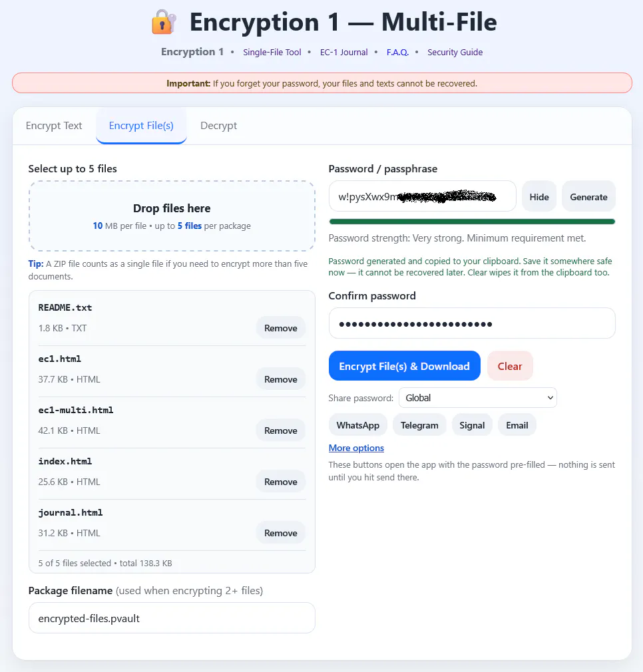Toggle password visibility with the Hide button
Viewport: 643px width, 672px height.
pyautogui.click(x=539, y=197)
